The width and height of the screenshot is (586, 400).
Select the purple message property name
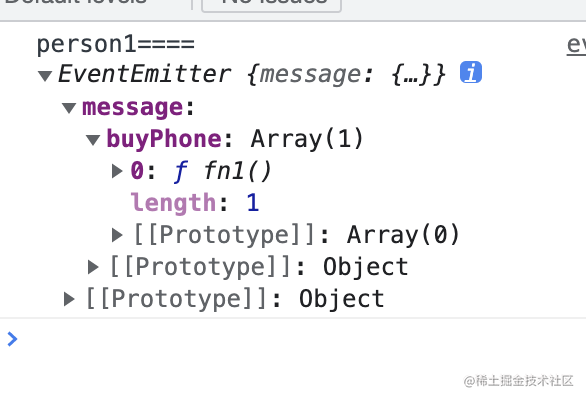pyautogui.click(x=132, y=108)
